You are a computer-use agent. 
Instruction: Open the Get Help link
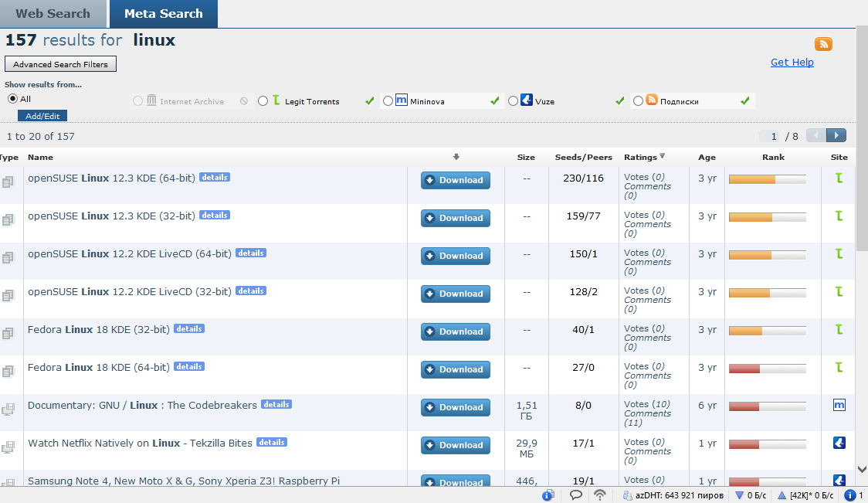[x=792, y=63]
